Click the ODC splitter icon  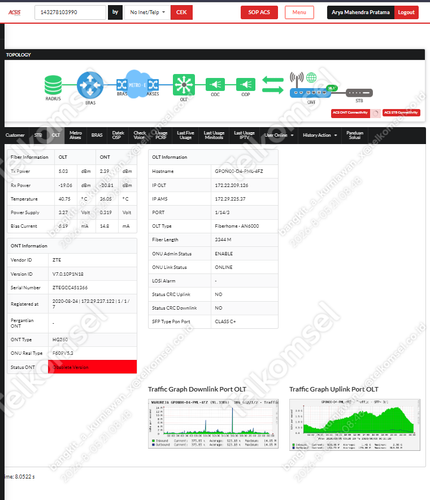click(x=215, y=84)
